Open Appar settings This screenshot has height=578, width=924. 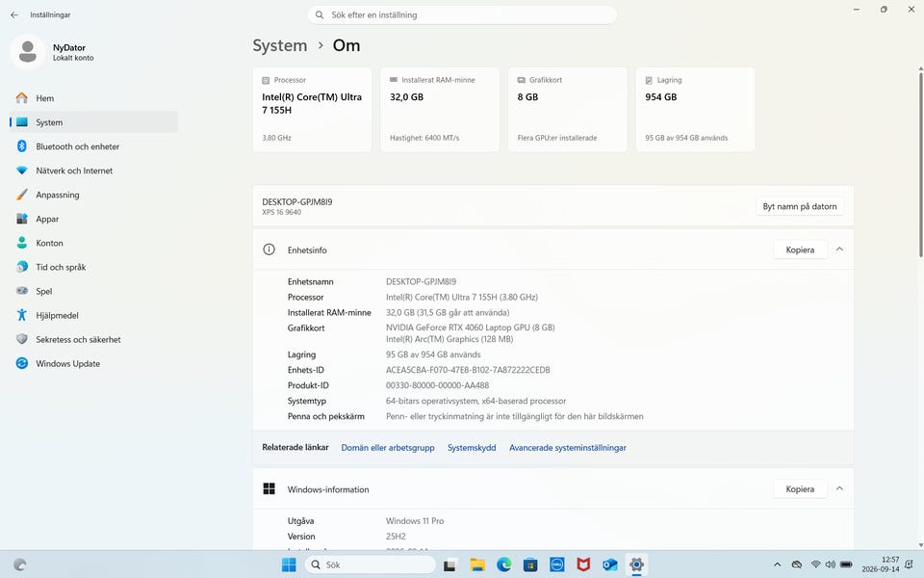pyautogui.click(x=93, y=219)
